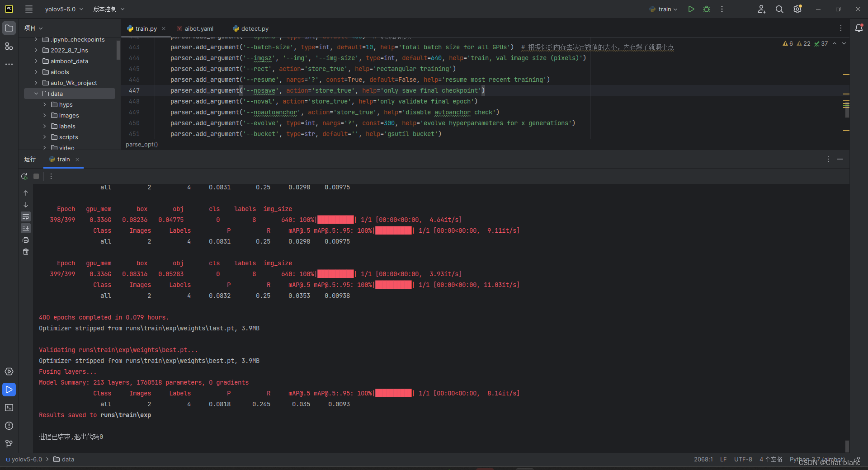Open Run toolbar more options

[51, 176]
